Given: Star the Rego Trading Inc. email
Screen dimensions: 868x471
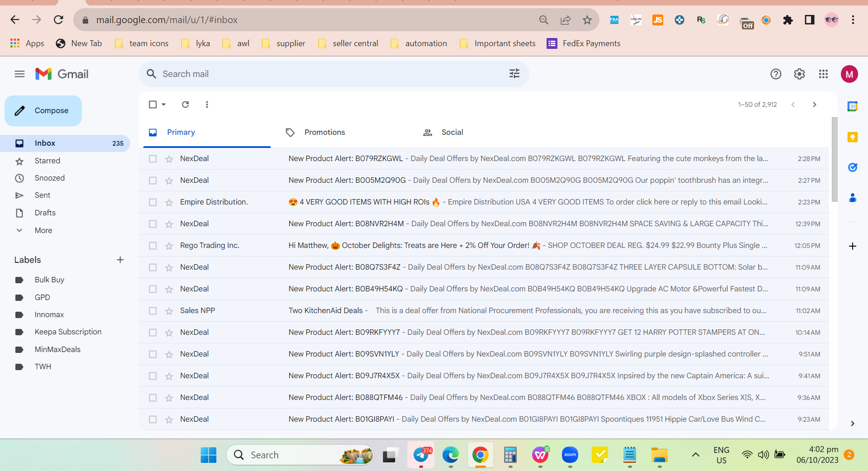Looking at the screenshot, I should 169,246.
